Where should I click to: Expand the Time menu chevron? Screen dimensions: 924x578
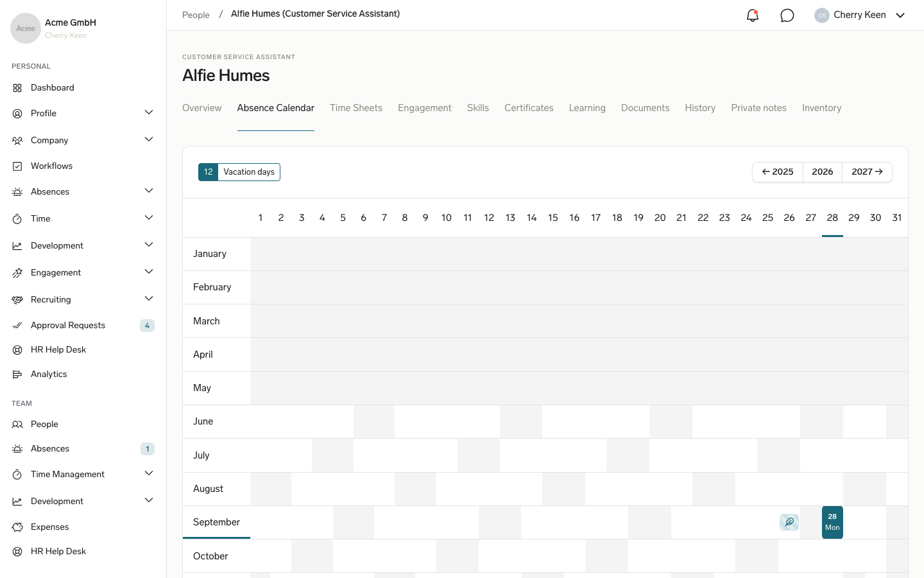[149, 218]
